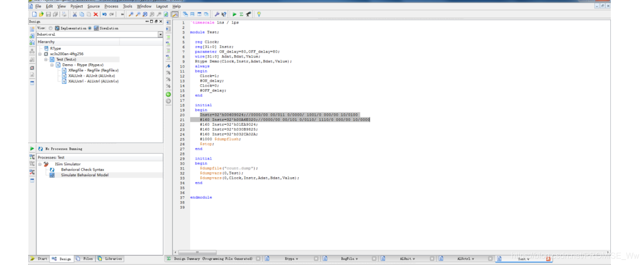Open the Rtype.v editor tab

coord(291,258)
